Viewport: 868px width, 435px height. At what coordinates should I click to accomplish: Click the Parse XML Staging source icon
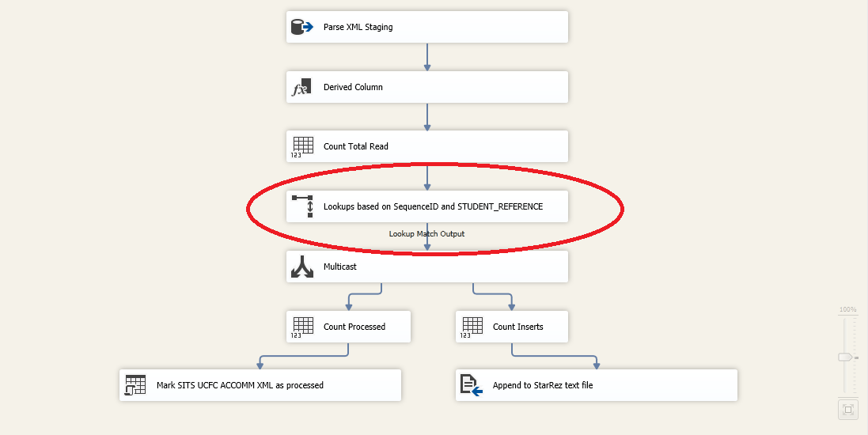point(302,28)
